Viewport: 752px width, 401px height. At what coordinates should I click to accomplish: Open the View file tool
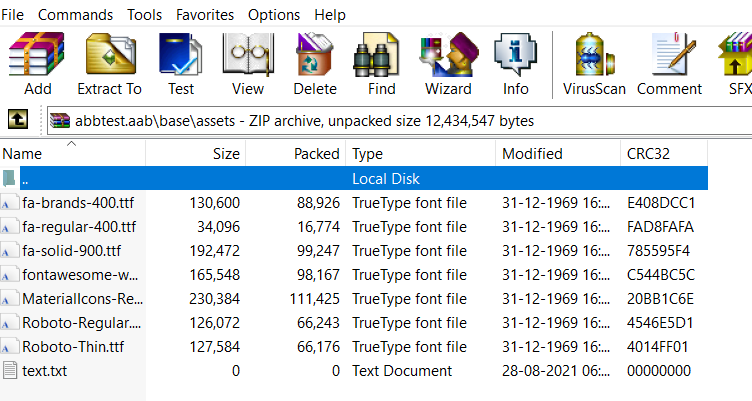(247, 62)
